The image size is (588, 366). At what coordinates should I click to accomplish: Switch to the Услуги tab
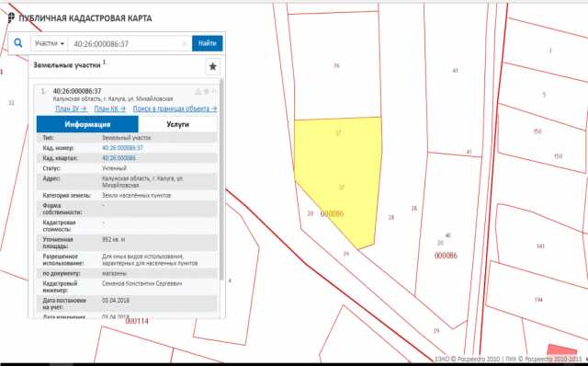pyautogui.click(x=177, y=124)
